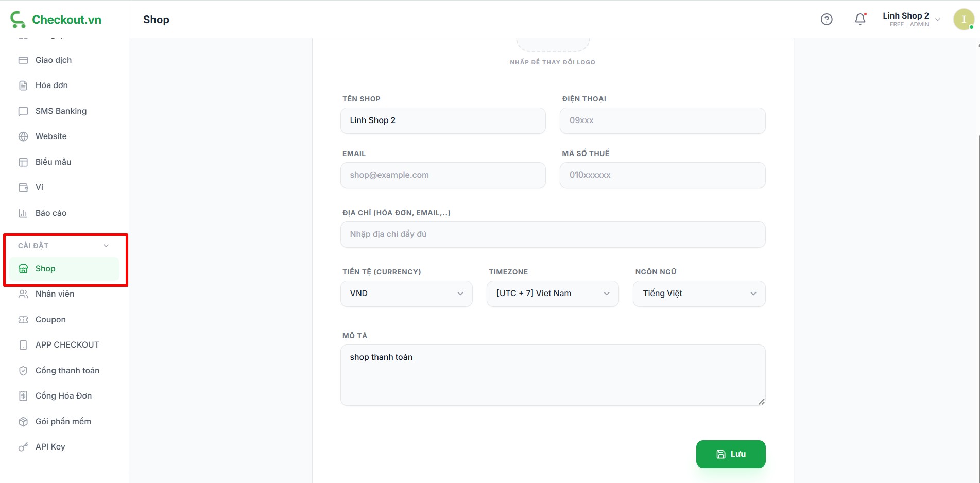Screen dimensions: 980x483
Task: Click the Báo cáo chart icon
Action: (x=23, y=213)
